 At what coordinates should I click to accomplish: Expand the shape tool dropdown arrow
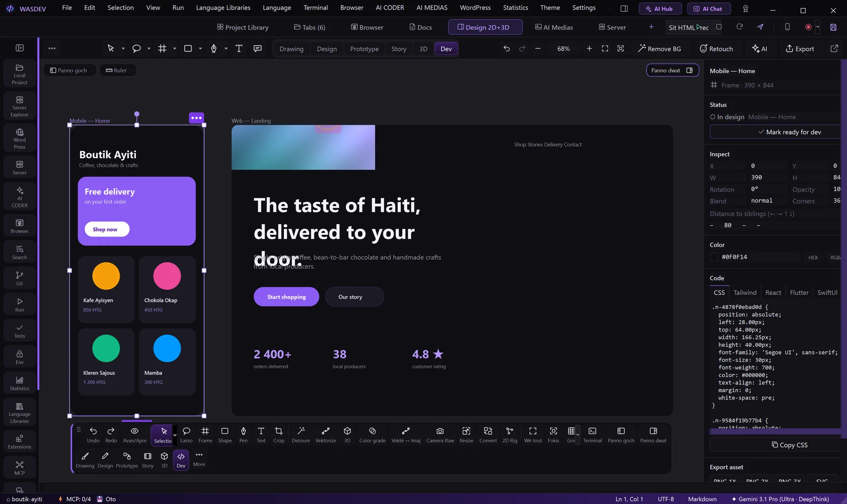(200, 49)
